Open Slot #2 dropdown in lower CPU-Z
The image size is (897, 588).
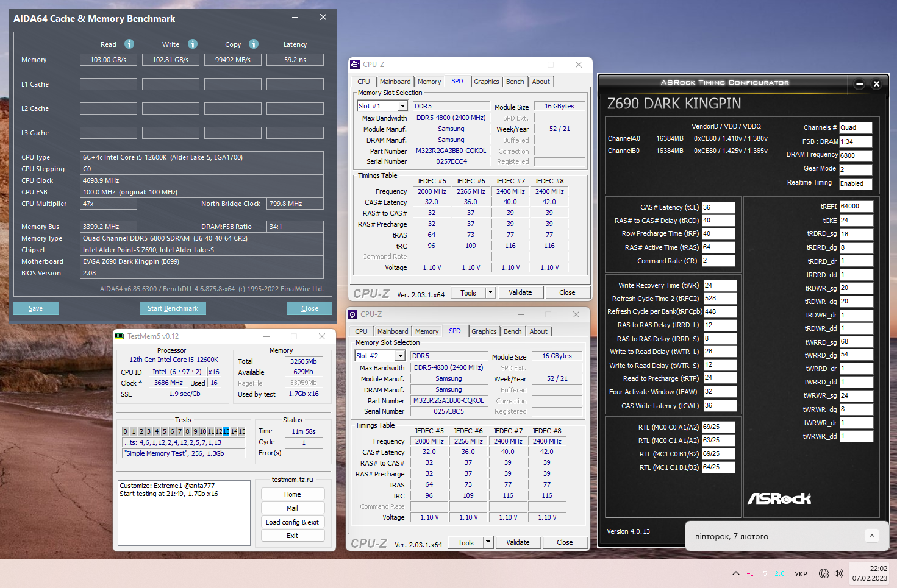click(400, 356)
